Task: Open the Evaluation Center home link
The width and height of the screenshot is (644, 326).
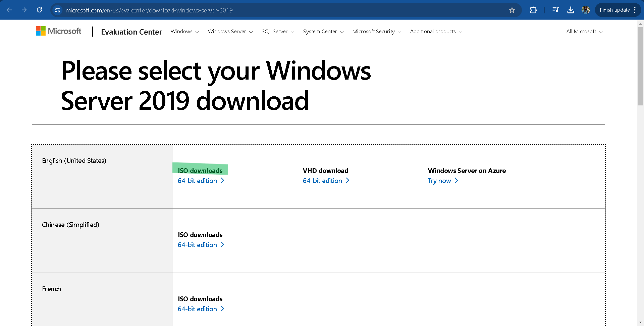Action: pos(131,32)
